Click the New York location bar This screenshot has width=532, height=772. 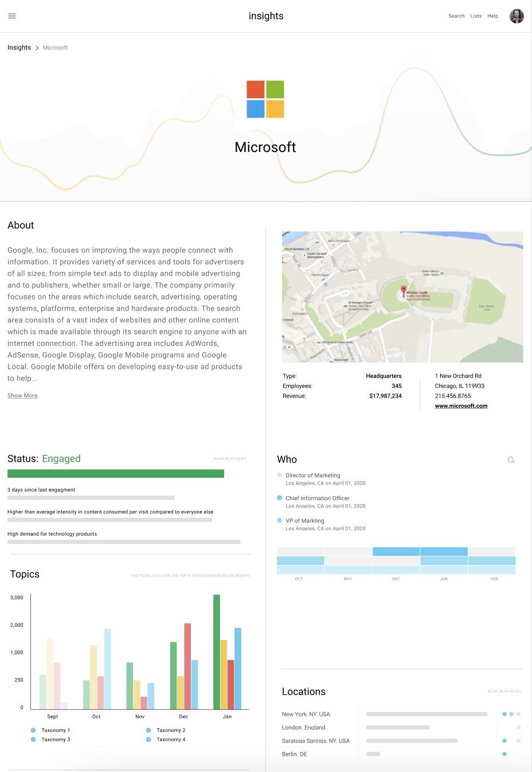427,714
